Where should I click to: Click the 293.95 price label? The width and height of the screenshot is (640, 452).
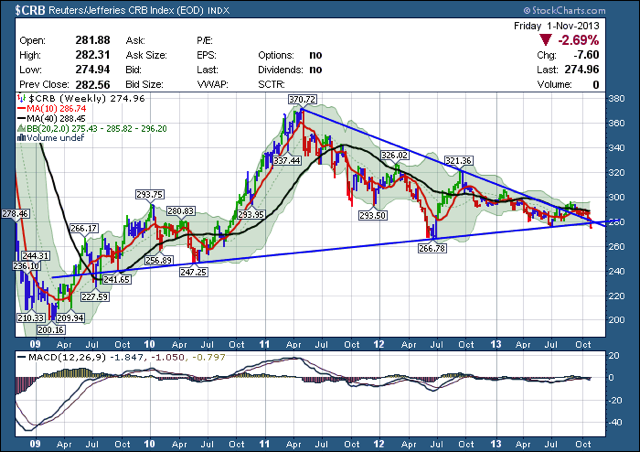251,214
